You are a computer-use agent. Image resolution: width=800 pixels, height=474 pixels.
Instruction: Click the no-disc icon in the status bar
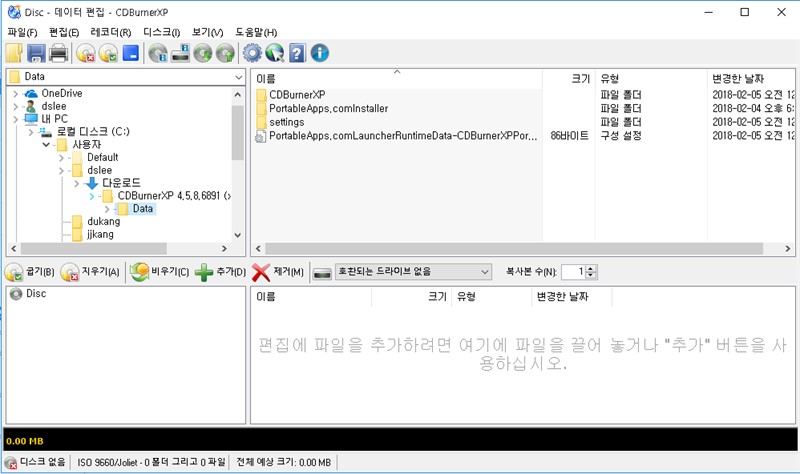[11, 462]
